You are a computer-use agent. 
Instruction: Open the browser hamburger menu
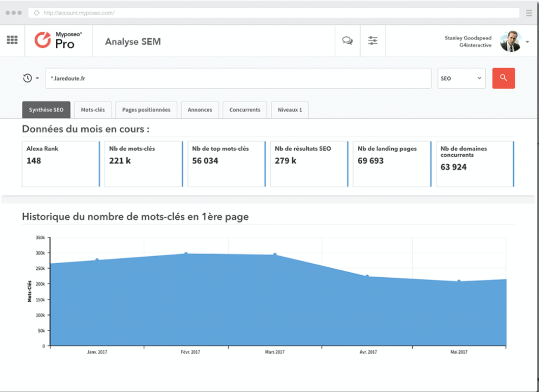[528, 13]
